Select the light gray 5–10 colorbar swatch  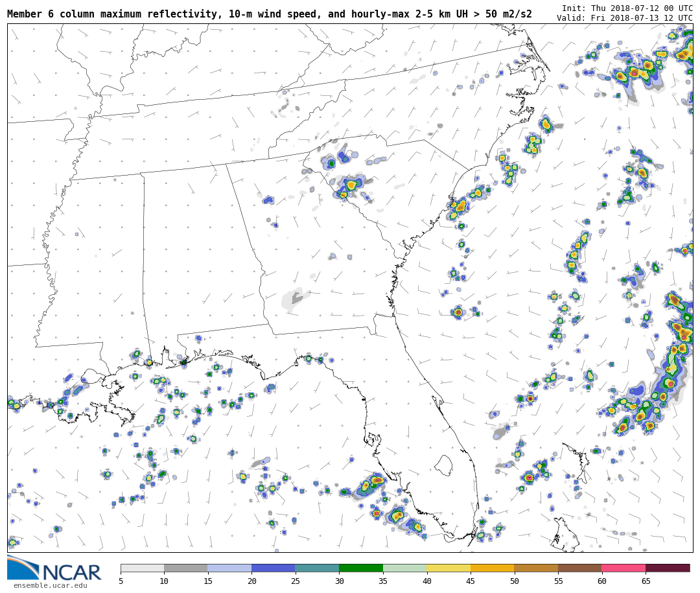pyautogui.click(x=142, y=568)
